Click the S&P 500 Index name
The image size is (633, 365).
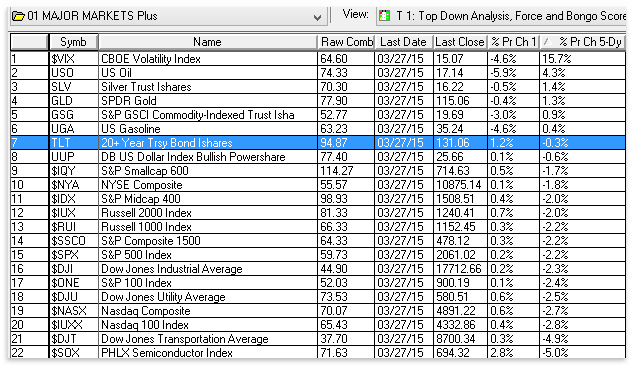[136, 255]
